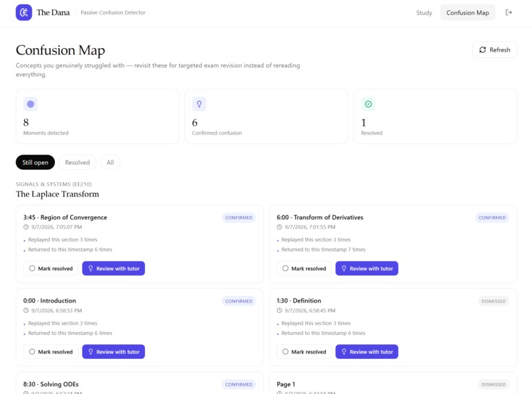Click CONFIRMED badge on Region of Convergence

pyautogui.click(x=239, y=217)
